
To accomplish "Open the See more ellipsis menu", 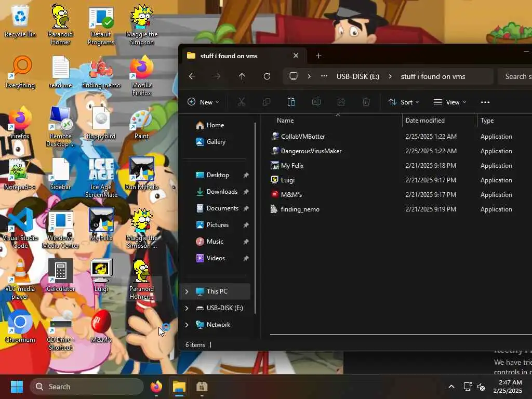I will click(485, 102).
